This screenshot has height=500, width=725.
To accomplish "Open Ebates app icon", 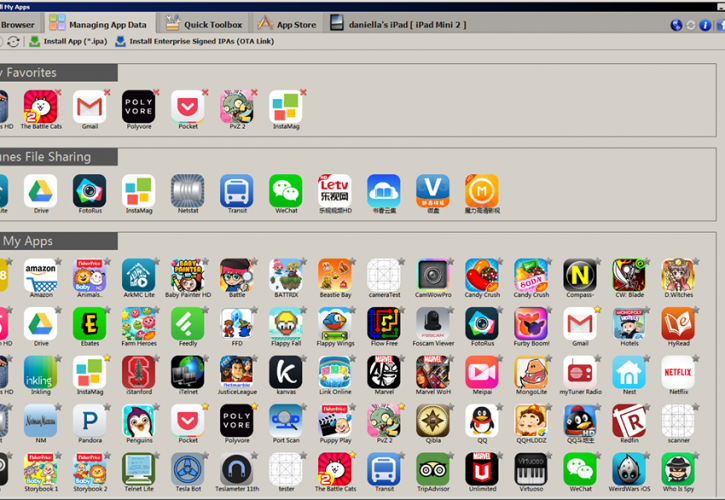I will tap(90, 324).
